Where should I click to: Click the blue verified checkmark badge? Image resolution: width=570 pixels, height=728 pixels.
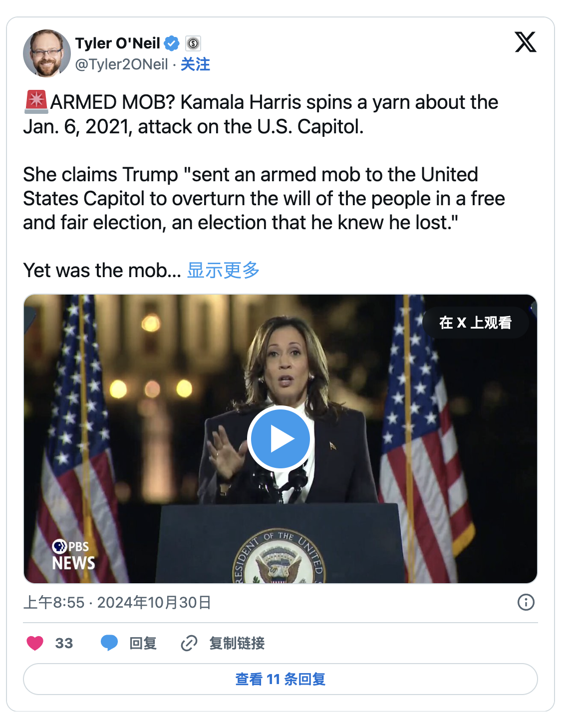pyautogui.click(x=172, y=43)
